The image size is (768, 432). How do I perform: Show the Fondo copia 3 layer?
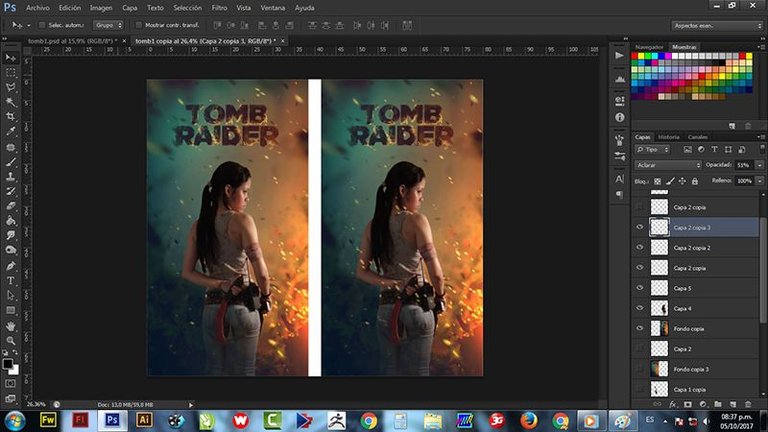(x=640, y=369)
